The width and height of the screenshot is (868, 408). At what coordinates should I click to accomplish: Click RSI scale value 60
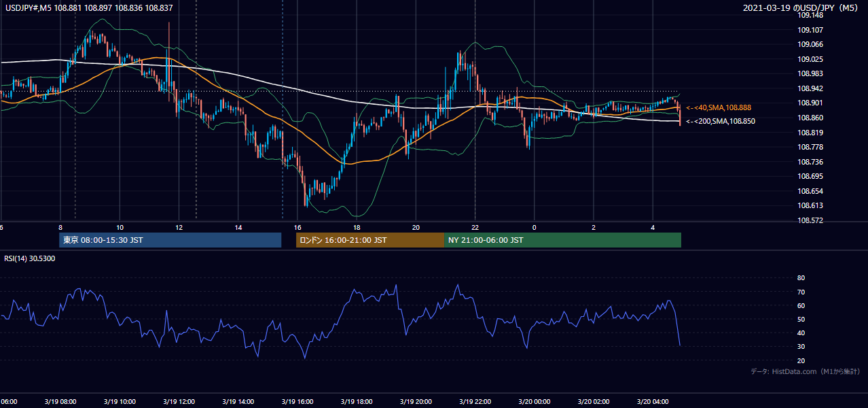coord(801,305)
